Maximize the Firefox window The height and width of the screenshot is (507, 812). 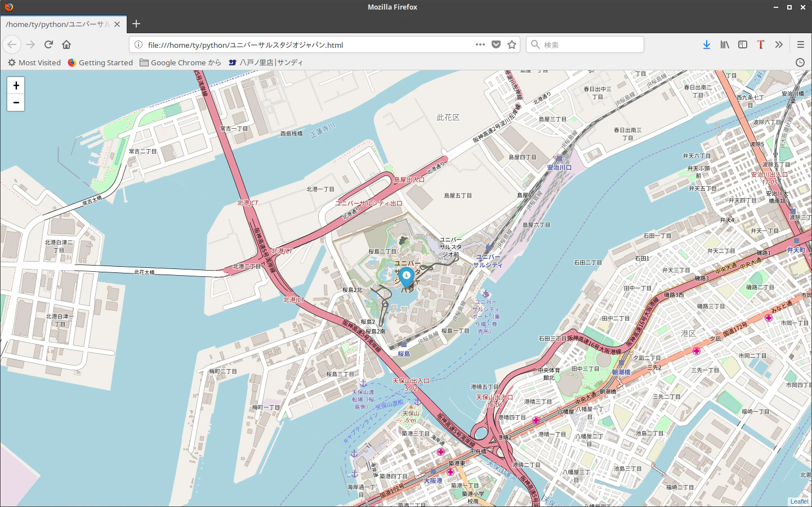click(789, 7)
